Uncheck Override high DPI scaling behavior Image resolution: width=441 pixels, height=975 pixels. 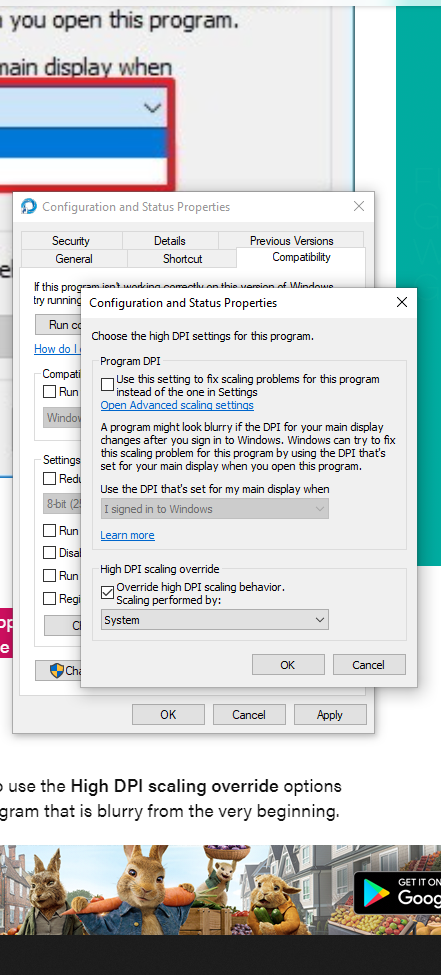click(x=108, y=593)
